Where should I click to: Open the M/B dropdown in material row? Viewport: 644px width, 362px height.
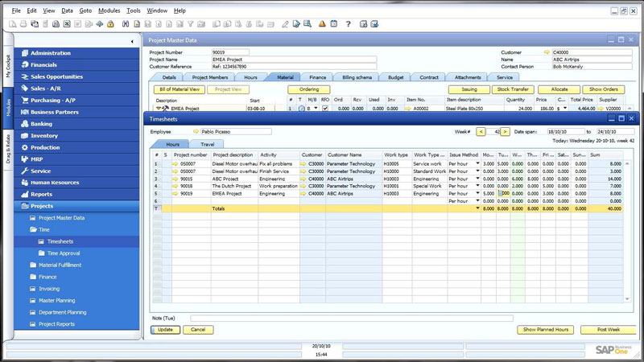[x=316, y=109]
